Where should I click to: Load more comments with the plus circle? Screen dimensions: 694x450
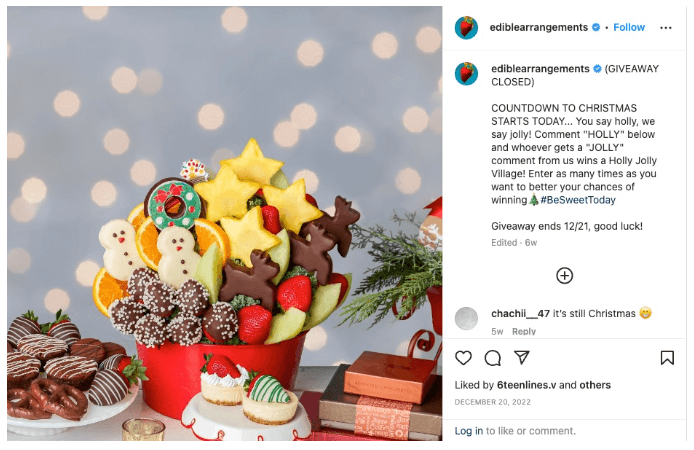coord(564,276)
